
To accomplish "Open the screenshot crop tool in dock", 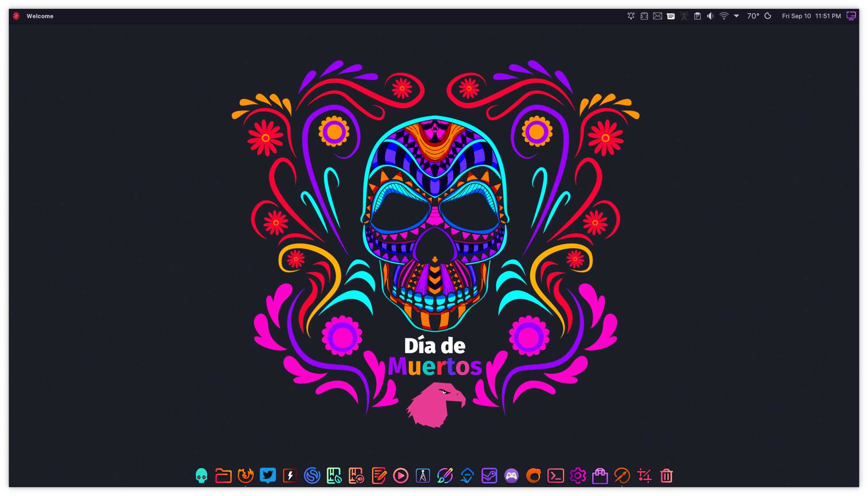I will click(x=644, y=476).
